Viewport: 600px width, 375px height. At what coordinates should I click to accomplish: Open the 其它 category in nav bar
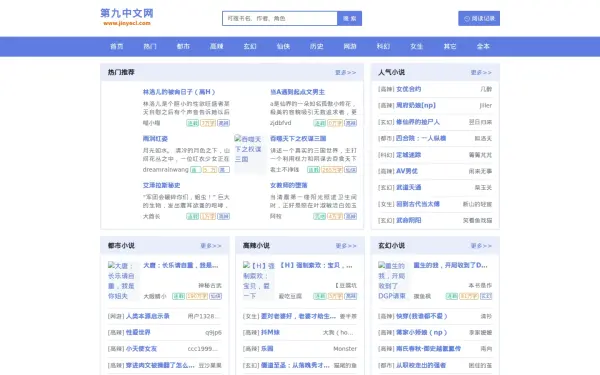coord(450,46)
